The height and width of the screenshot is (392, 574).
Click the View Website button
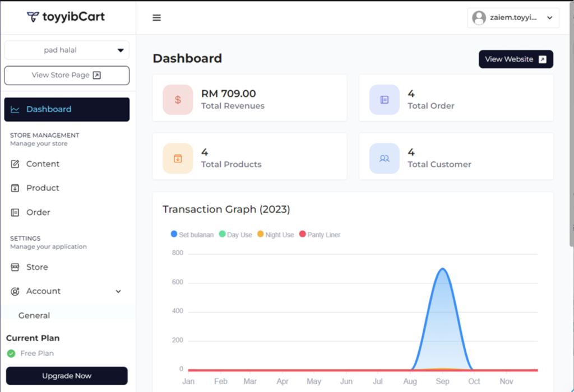click(x=515, y=59)
